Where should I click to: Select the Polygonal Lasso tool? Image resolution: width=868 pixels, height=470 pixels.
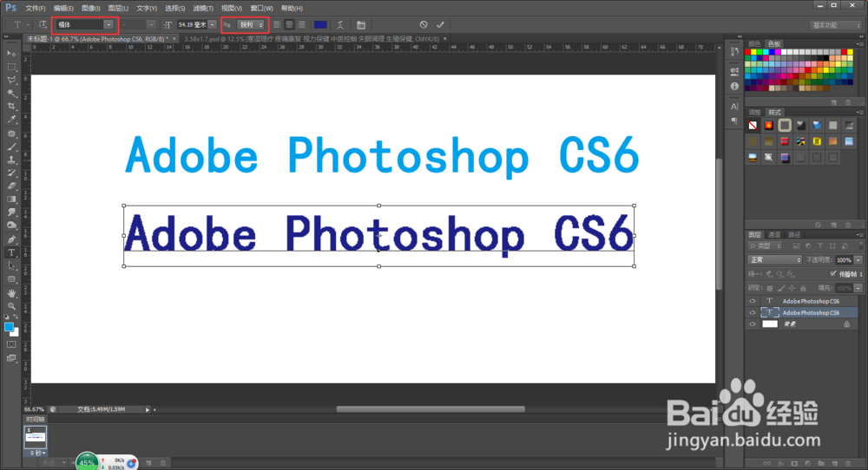11,80
